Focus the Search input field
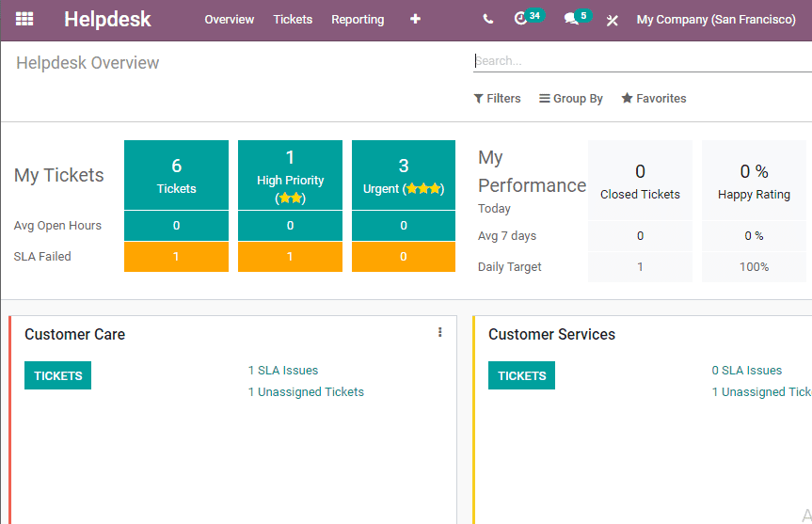The width and height of the screenshot is (812, 524). [x=642, y=60]
